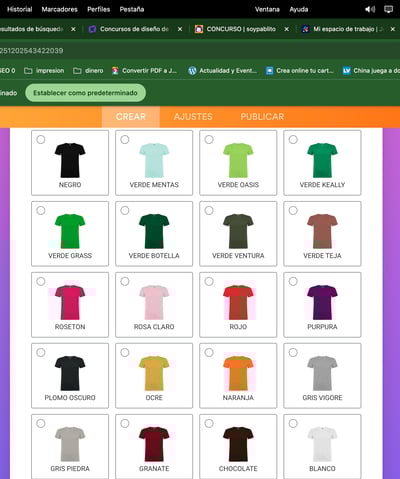
Task: Switch to the CREAR tab
Action: pyautogui.click(x=131, y=117)
